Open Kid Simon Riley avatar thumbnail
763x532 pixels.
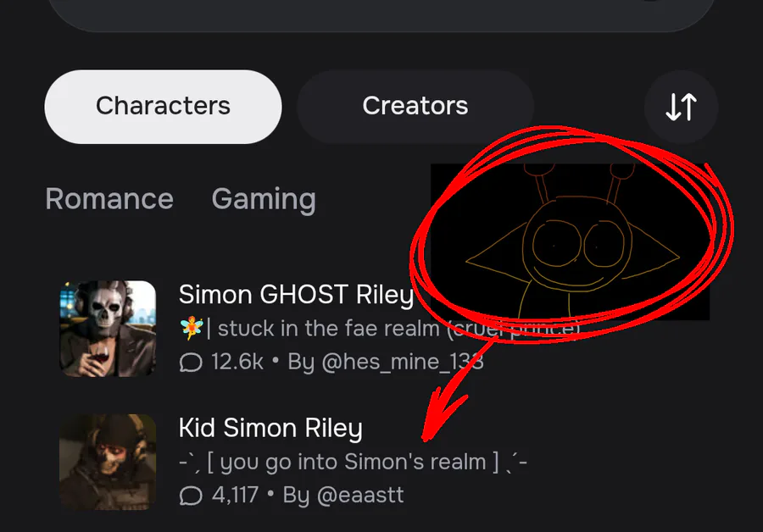click(x=108, y=462)
